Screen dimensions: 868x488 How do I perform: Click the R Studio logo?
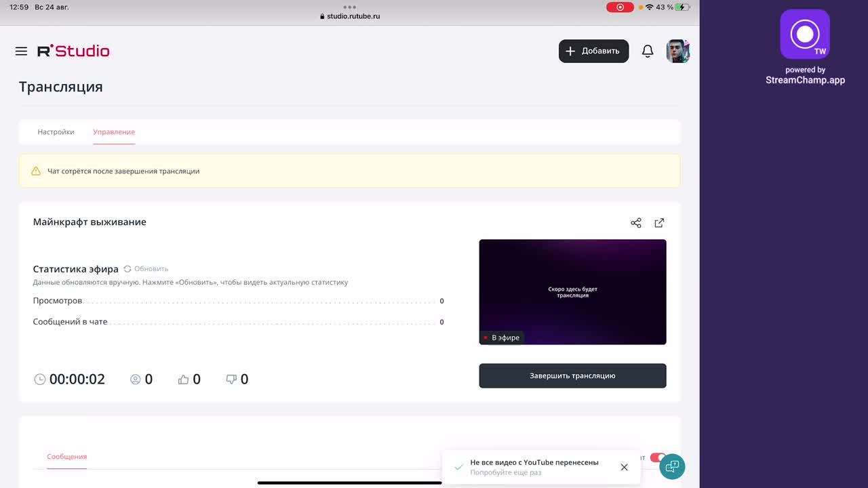point(73,51)
